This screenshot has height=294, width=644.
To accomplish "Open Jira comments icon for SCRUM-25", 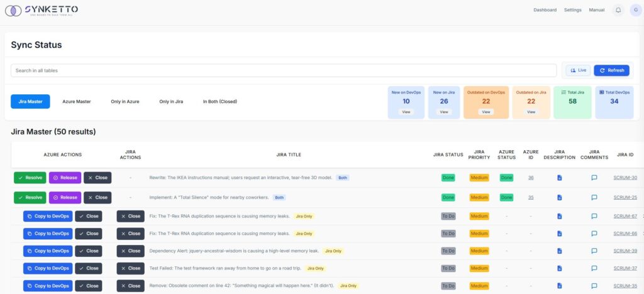I will 594,197.
